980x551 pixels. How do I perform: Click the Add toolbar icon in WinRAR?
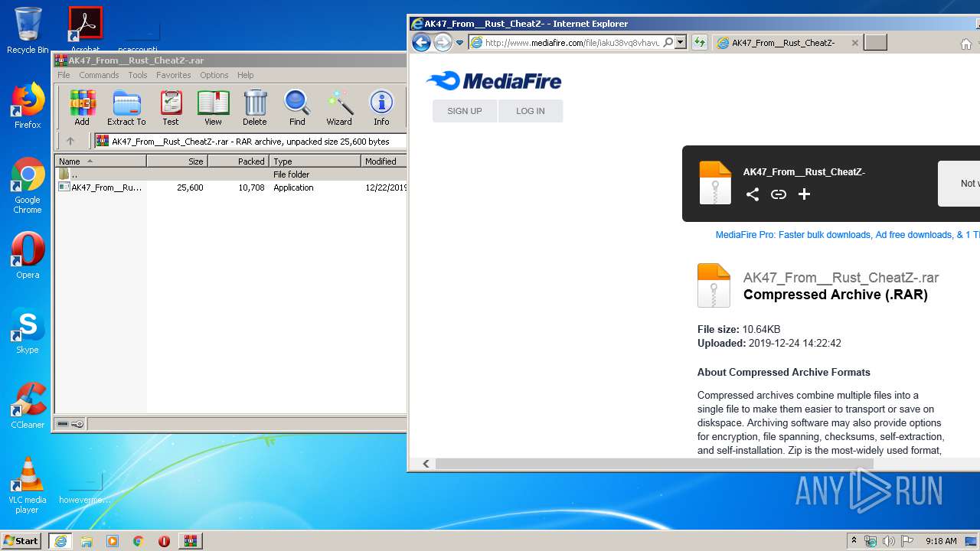coord(82,107)
